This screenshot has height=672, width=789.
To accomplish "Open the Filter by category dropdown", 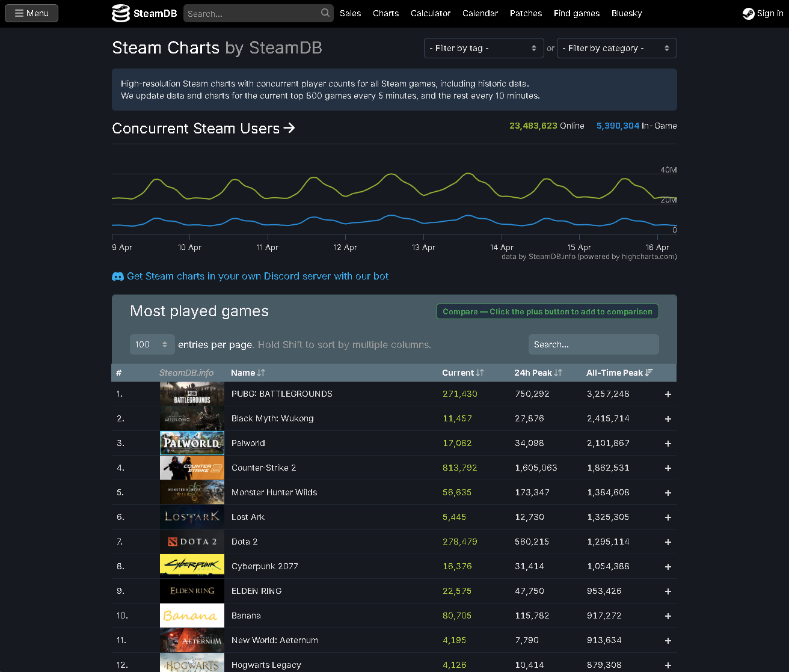I will pyautogui.click(x=616, y=47).
